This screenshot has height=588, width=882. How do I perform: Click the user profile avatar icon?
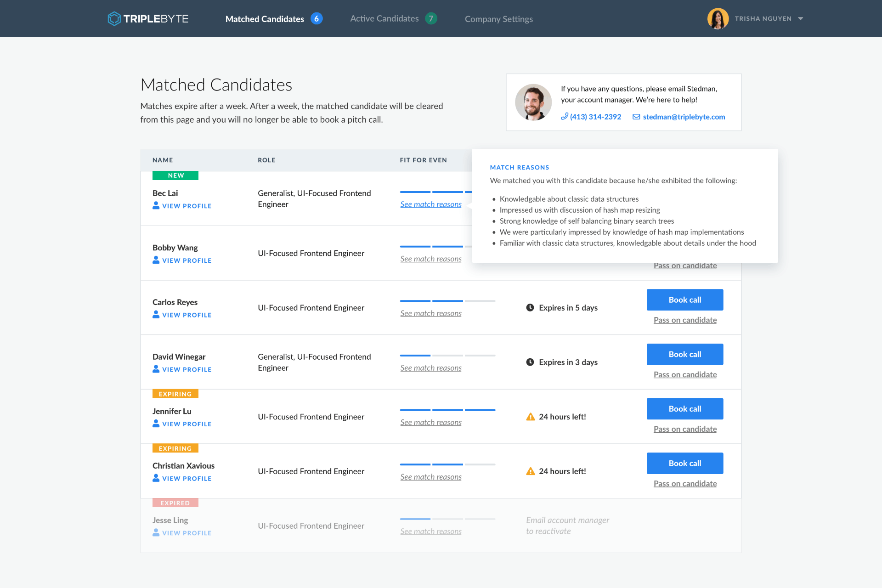click(x=717, y=18)
